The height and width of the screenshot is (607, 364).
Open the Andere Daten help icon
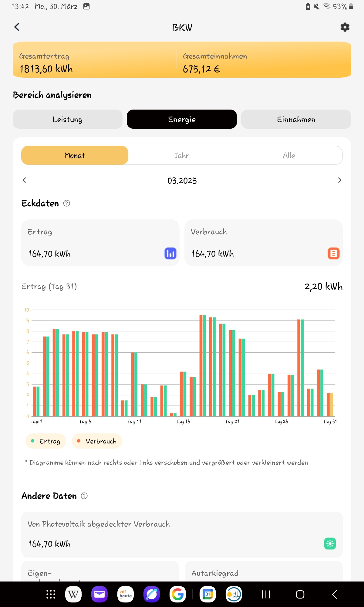click(x=84, y=496)
